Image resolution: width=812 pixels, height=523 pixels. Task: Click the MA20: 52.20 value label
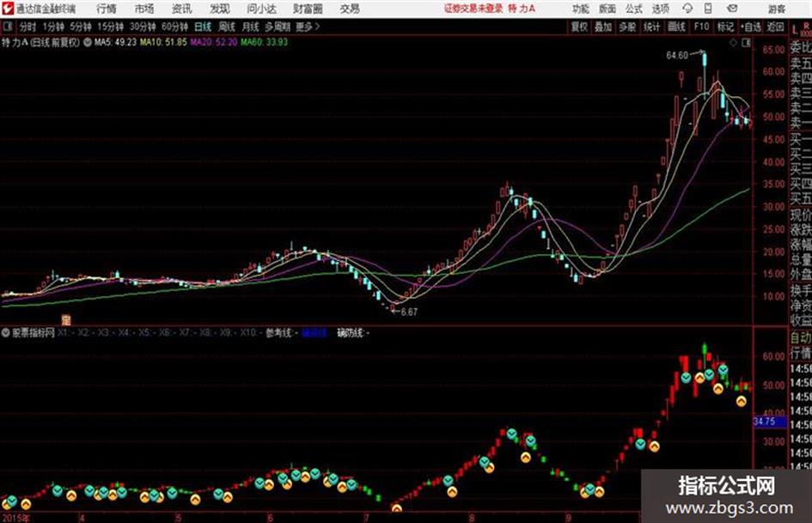pyautogui.click(x=213, y=42)
